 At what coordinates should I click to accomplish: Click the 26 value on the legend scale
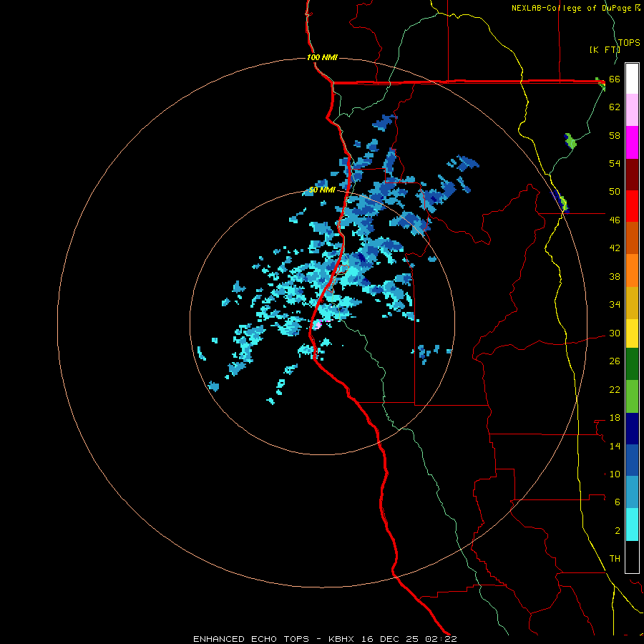click(615, 361)
